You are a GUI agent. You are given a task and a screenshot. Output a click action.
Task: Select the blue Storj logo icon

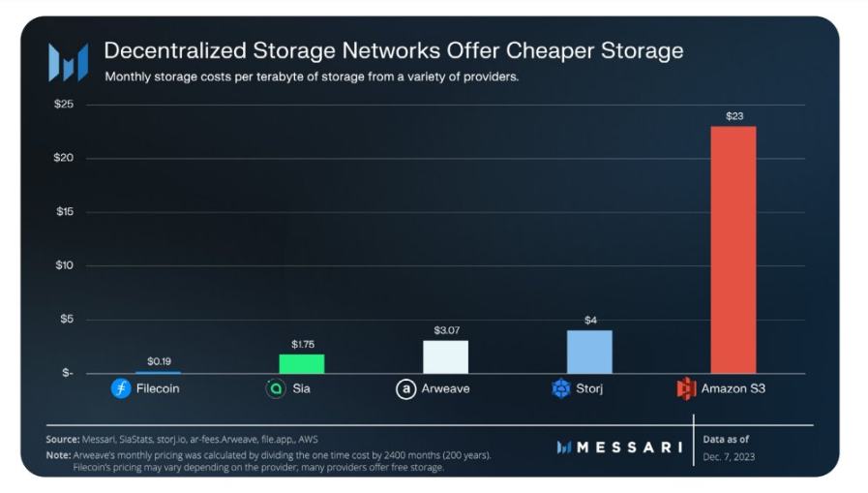click(561, 388)
